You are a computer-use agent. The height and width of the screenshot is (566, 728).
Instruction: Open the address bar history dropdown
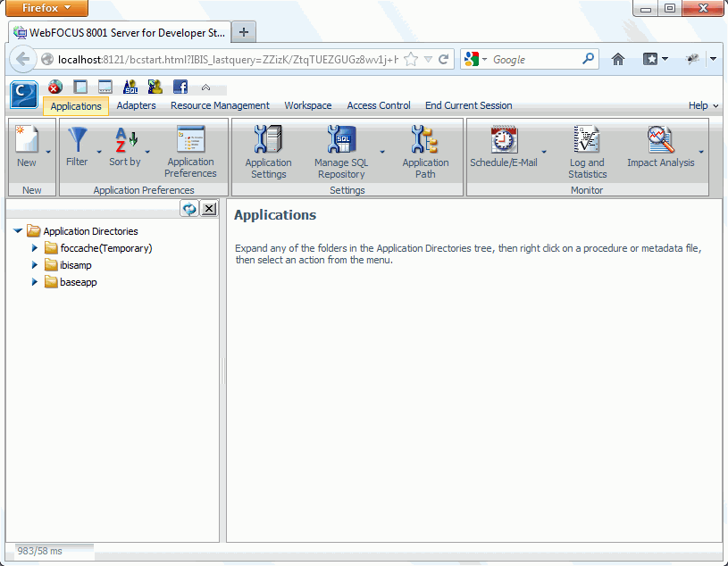(x=429, y=60)
